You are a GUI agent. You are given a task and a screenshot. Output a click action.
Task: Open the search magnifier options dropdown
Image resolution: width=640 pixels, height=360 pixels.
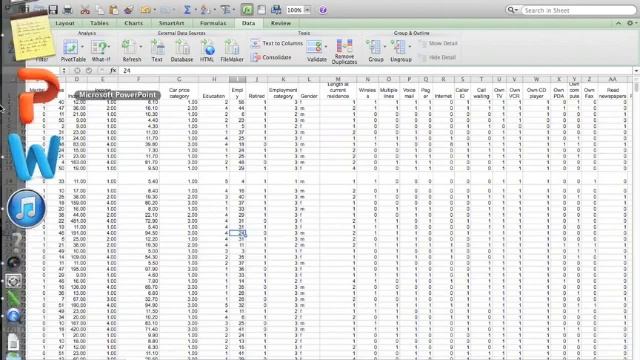click(x=513, y=10)
